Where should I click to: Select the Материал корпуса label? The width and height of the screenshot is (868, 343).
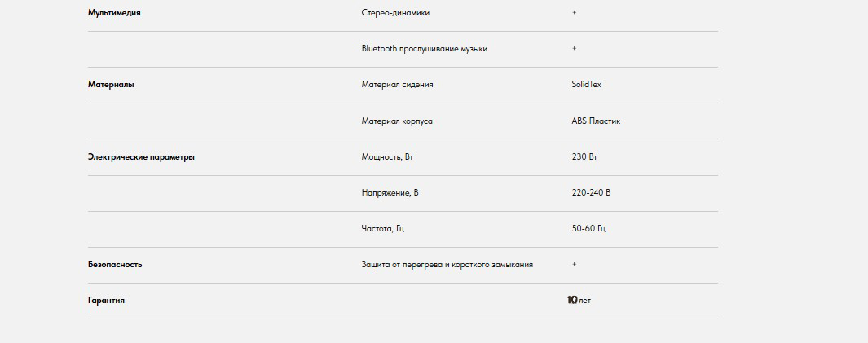[397, 121]
